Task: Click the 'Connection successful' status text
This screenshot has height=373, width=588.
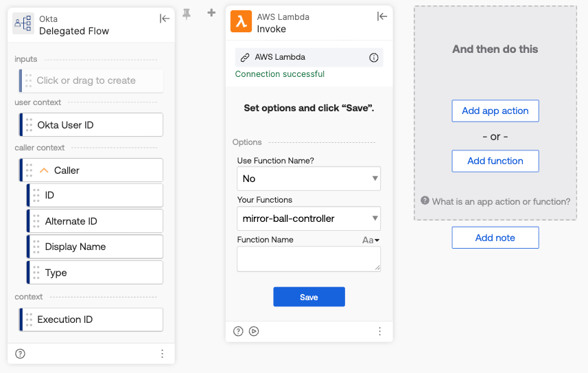Action: (280, 74)
